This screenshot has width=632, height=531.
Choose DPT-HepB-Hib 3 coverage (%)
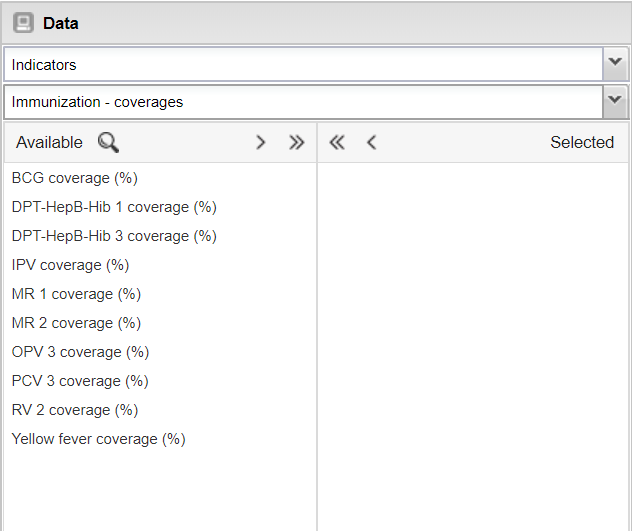114,236
